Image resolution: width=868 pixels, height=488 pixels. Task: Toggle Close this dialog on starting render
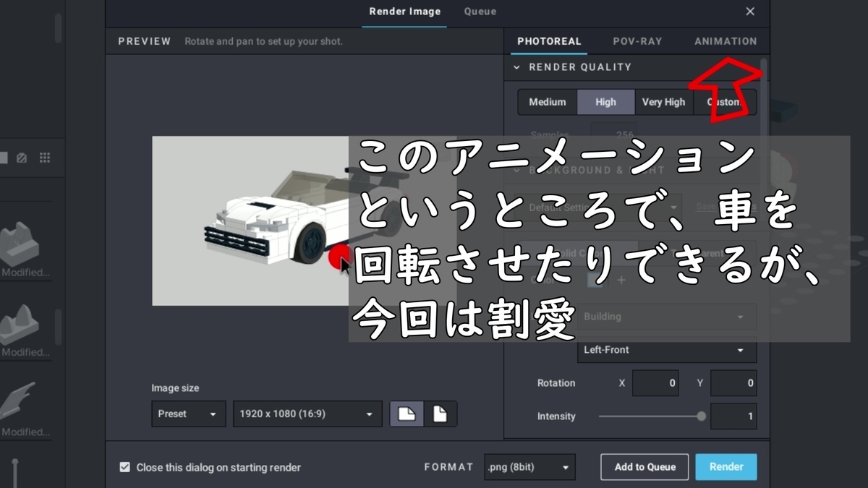(125, 468)
